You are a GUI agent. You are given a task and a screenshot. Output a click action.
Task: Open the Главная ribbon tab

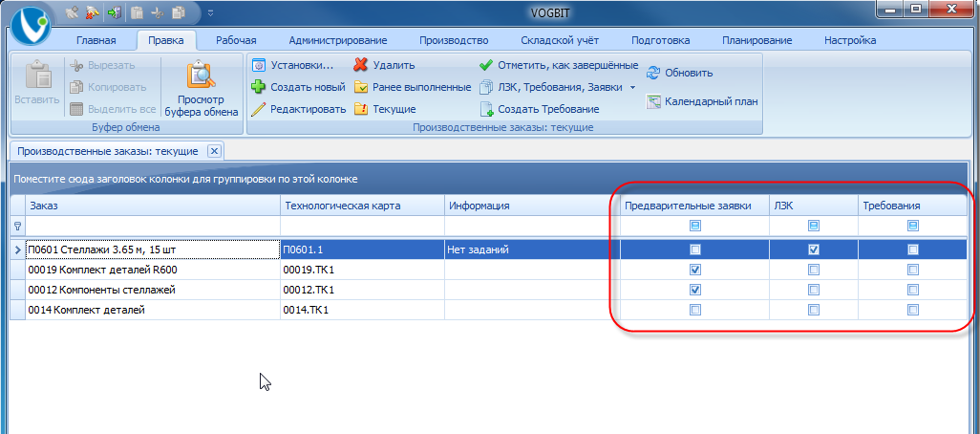pos(96,40)
